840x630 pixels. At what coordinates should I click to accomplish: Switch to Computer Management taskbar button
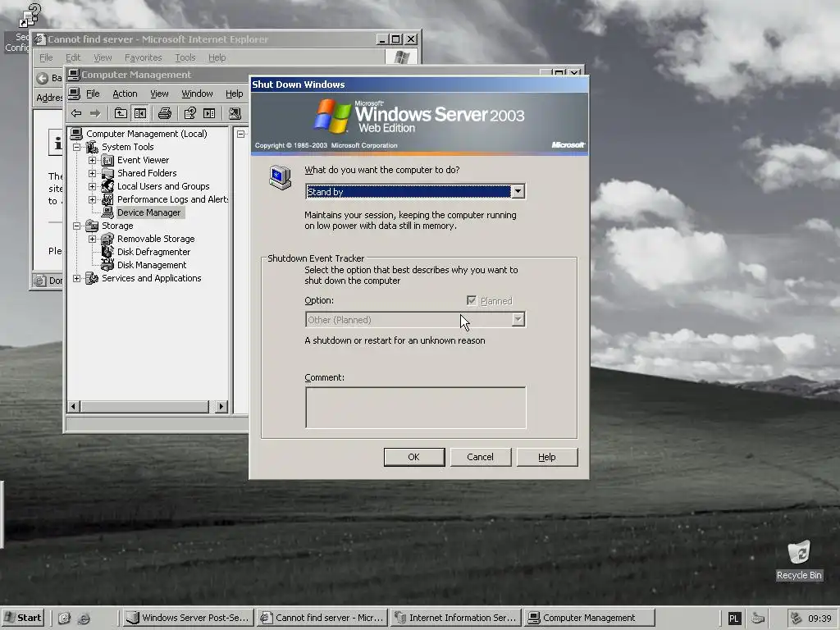tap(589, 618)
